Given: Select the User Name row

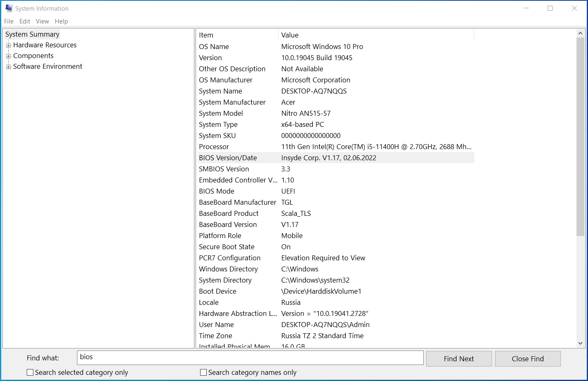Looking at the screenshot, I should point(336,325).
